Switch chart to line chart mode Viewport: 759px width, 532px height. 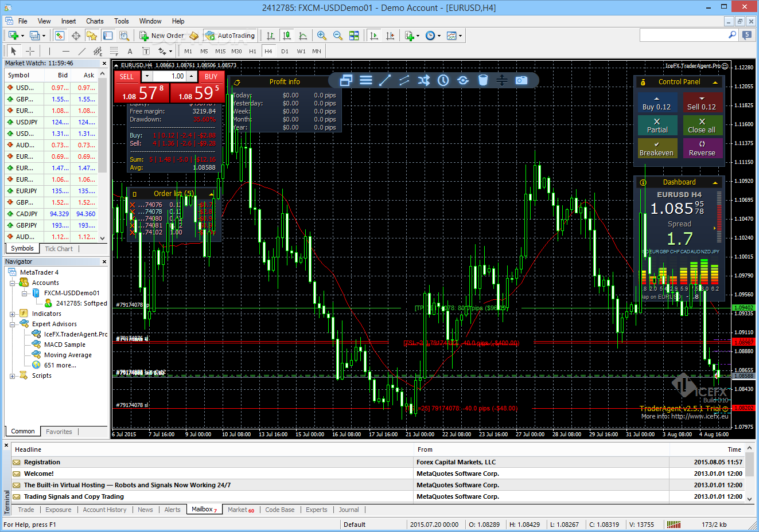[x=303, y=36]
